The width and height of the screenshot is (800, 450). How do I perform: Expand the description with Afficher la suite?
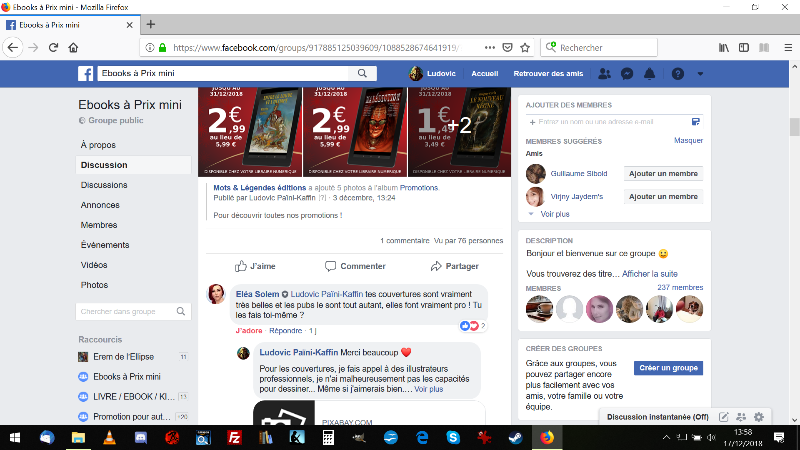[x=650, y=274]
